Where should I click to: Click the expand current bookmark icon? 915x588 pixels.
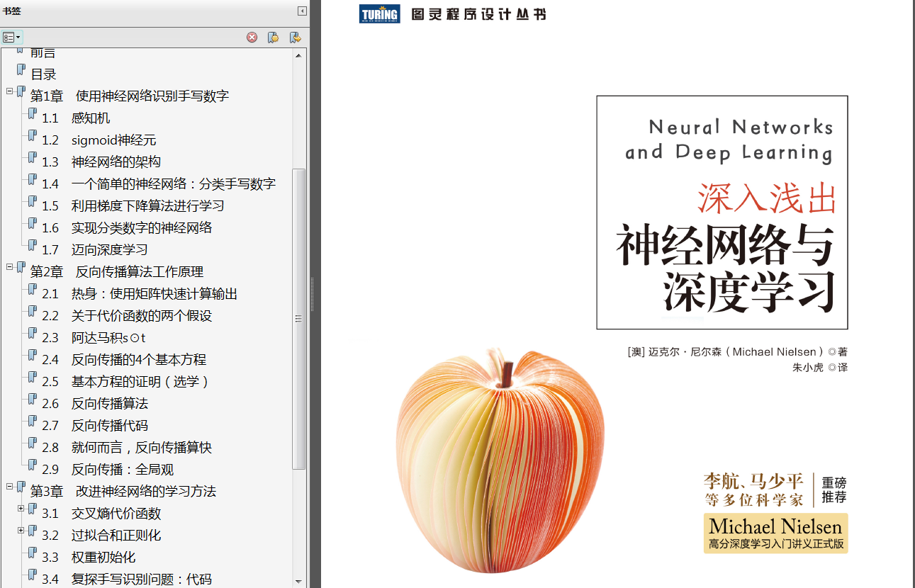pos(295,38)
